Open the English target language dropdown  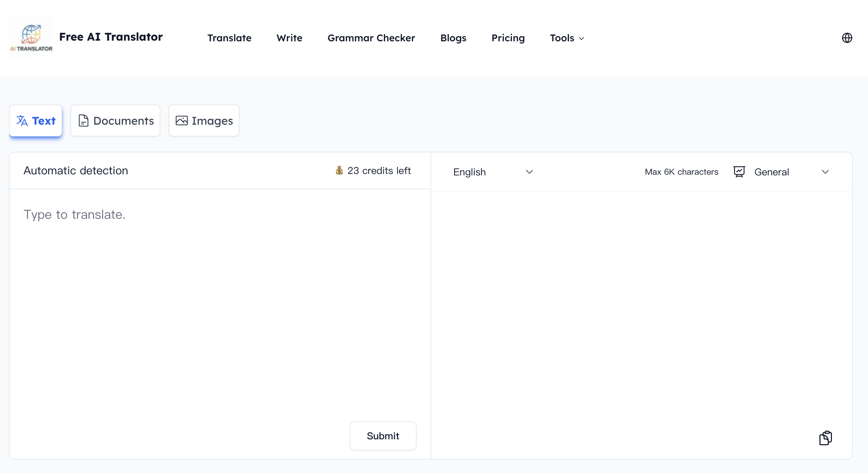[492, 172]
